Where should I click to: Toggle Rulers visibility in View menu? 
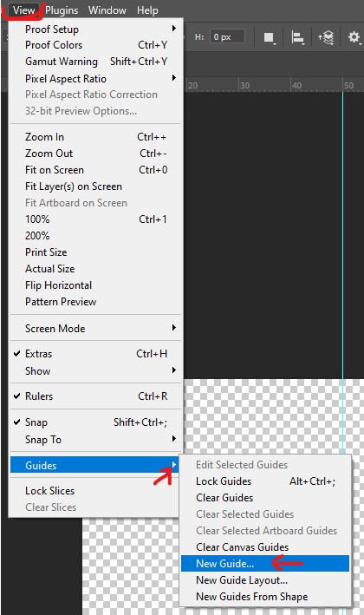[96, 396]
